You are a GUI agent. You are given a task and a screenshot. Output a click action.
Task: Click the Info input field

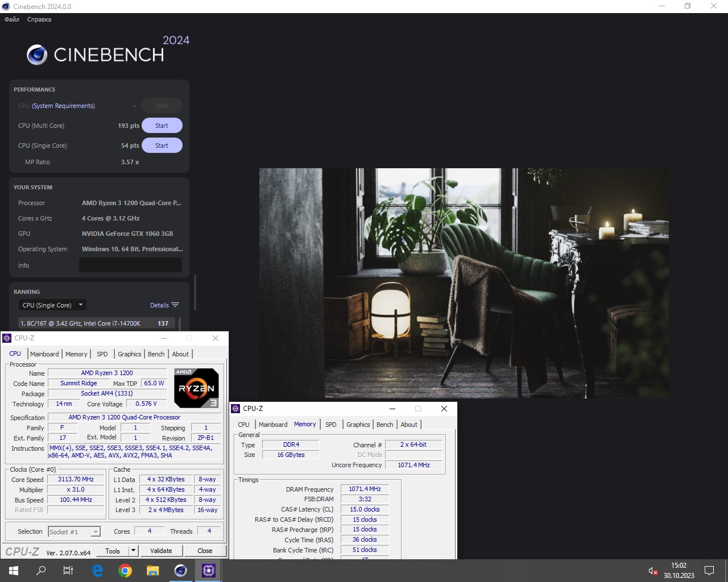(x=130, y=265)
